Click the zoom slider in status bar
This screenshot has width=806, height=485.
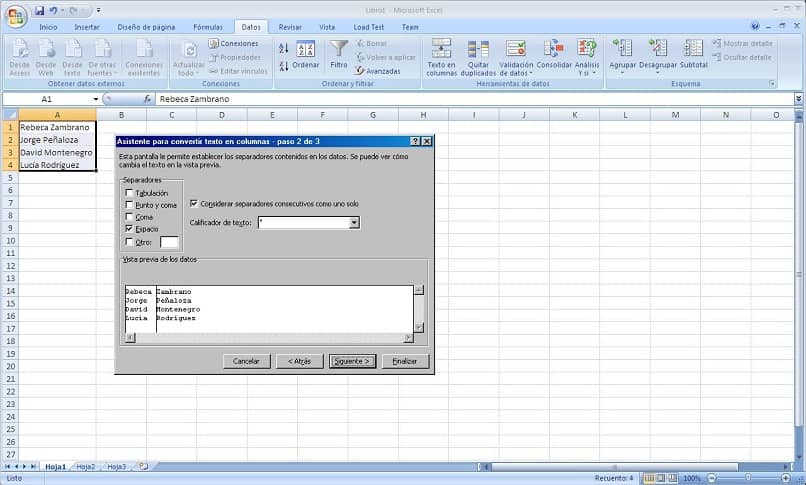coord(748,478)
